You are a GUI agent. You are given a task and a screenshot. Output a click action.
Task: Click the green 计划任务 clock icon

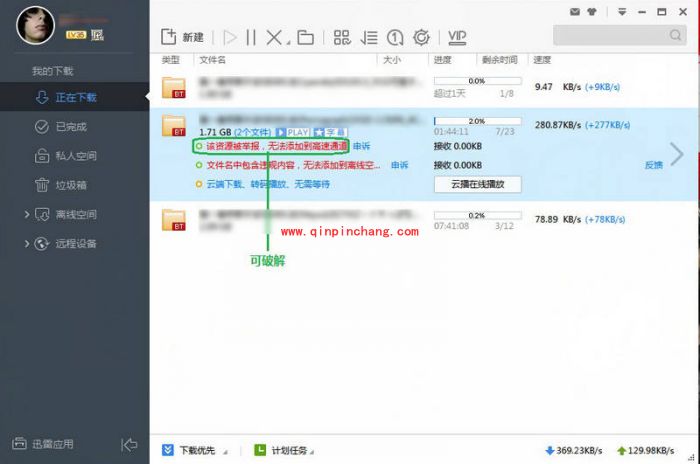(260, 450)
